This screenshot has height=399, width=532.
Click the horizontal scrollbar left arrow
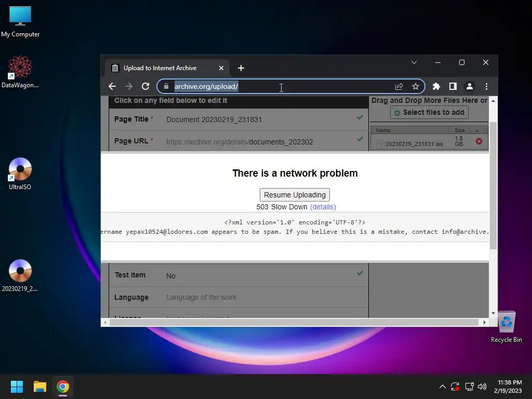point(105,322)
